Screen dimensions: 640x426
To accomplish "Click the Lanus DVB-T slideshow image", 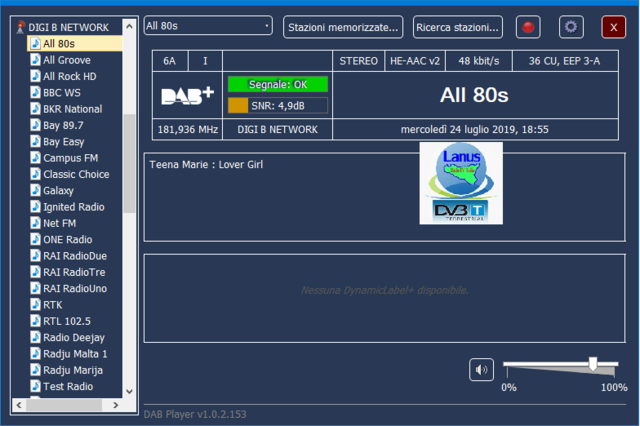I will [x=461, y=183].
